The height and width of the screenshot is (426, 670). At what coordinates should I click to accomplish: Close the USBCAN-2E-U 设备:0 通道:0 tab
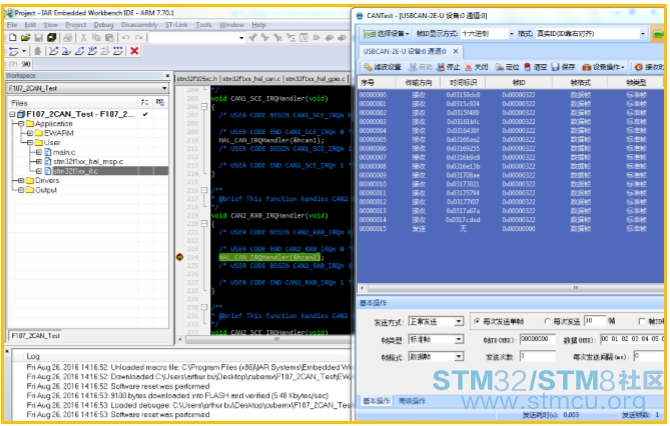pos(455,51)
